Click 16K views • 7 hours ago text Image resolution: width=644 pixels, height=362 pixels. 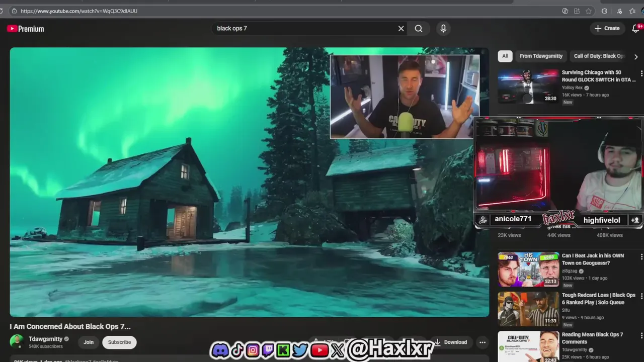pyautogui.click(x=585, y=95)
